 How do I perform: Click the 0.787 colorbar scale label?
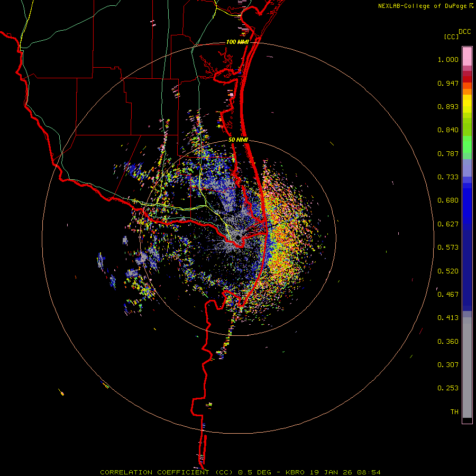point(448,153)
